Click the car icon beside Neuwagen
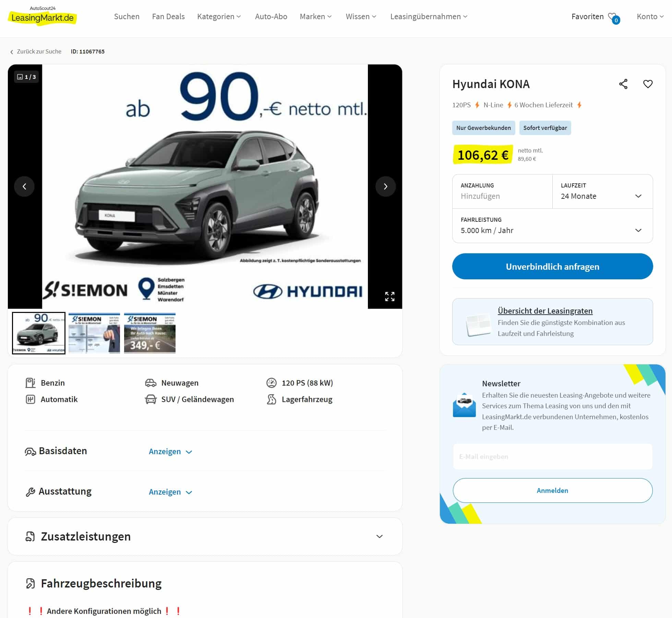Screen dimensions: 672x618 (x=151, y=383)
